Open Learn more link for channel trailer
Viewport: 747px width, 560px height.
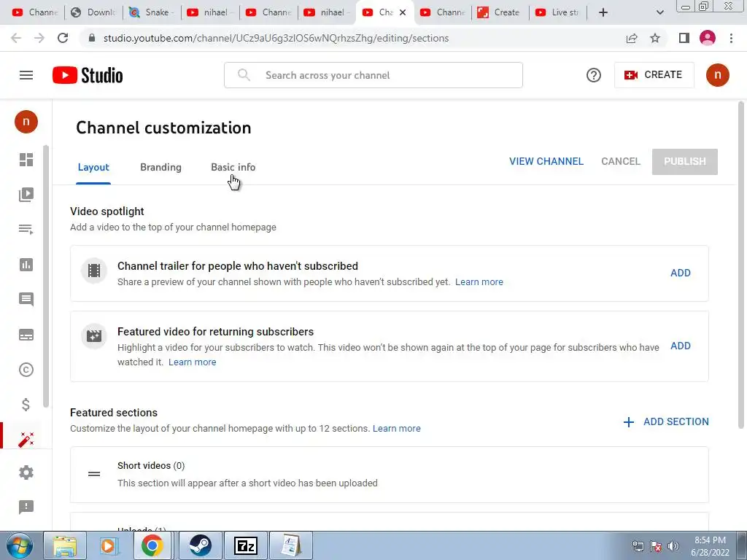479,282
